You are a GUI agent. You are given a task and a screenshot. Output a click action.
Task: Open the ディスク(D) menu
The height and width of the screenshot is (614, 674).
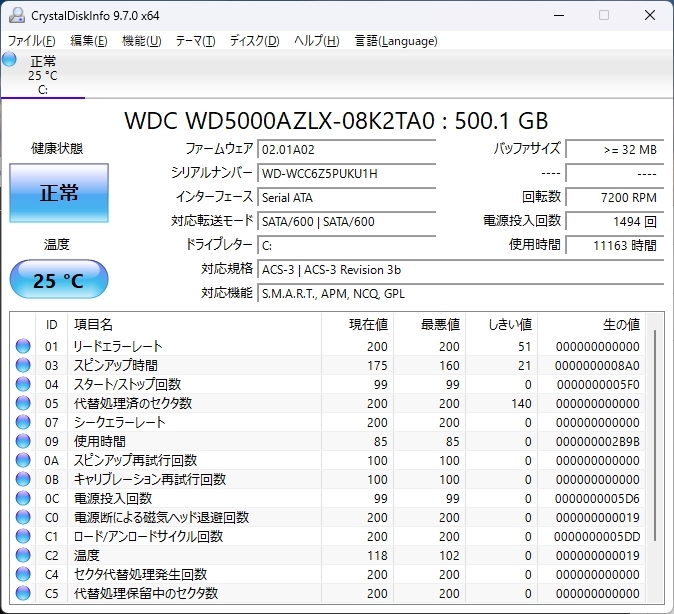tap(254, 41)
